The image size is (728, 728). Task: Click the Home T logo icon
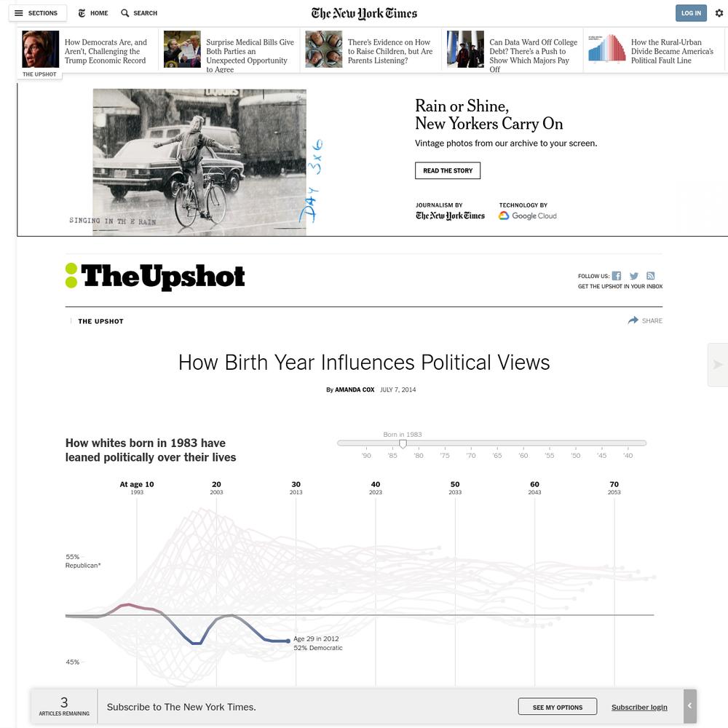point(82,13)
